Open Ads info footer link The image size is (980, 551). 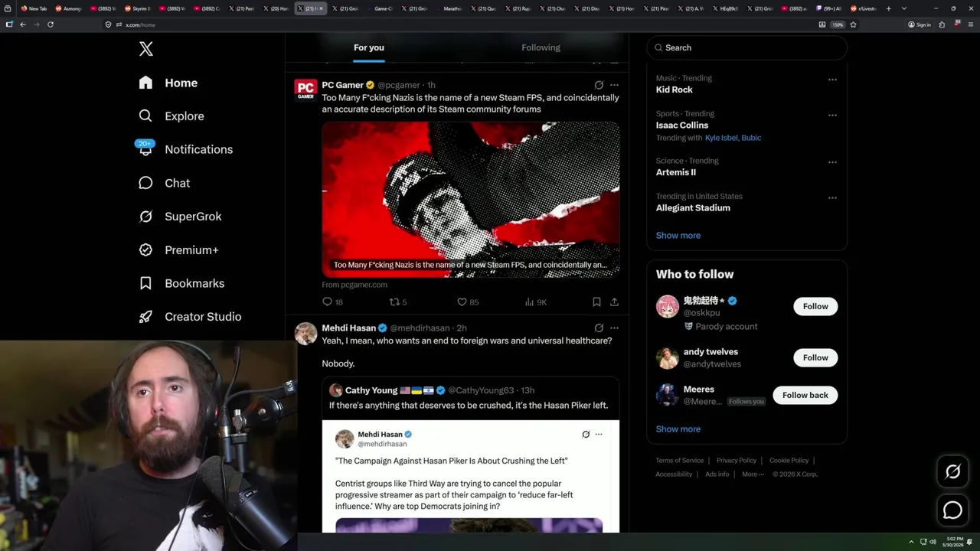tap(717, 474)
